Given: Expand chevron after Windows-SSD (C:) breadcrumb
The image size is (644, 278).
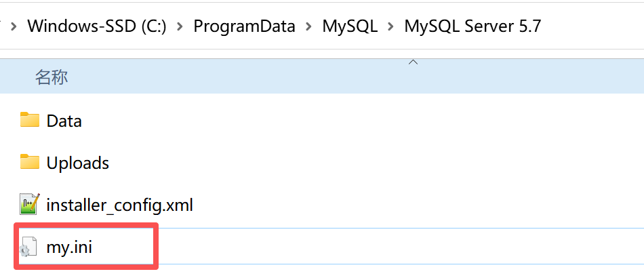Looking at the screenshot, I should (x=180, y=27).
